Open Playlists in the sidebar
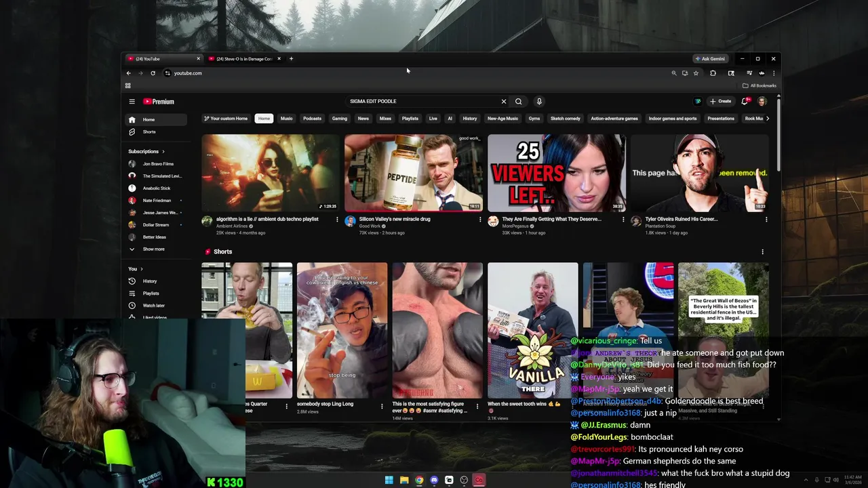Screen dimensions: 868x488 [x=157, y=293]
